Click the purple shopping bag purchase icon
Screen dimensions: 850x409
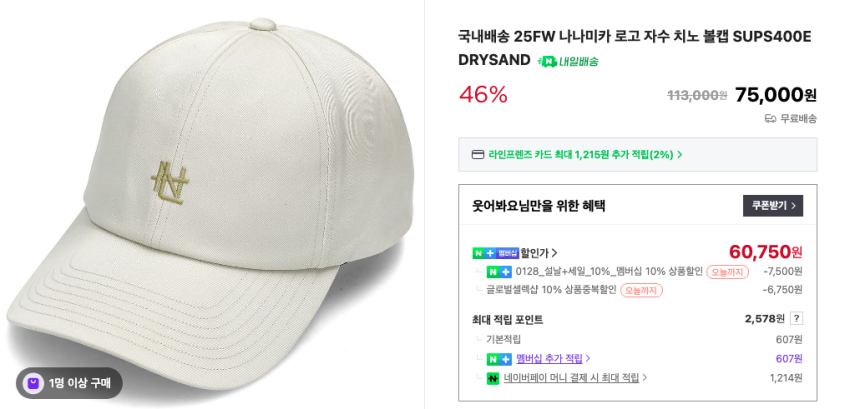click(x=34, y=384)
